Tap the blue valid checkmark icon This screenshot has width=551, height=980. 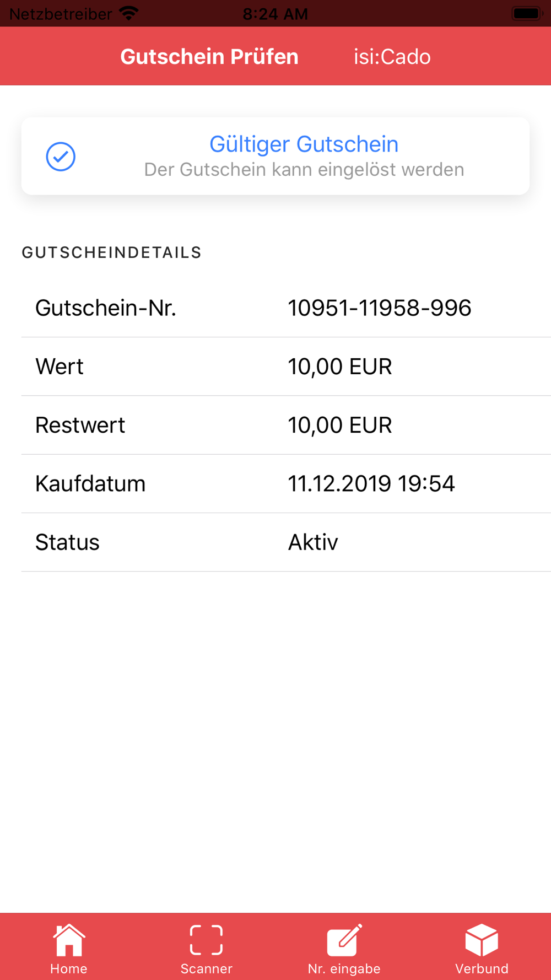click(61, 157)
